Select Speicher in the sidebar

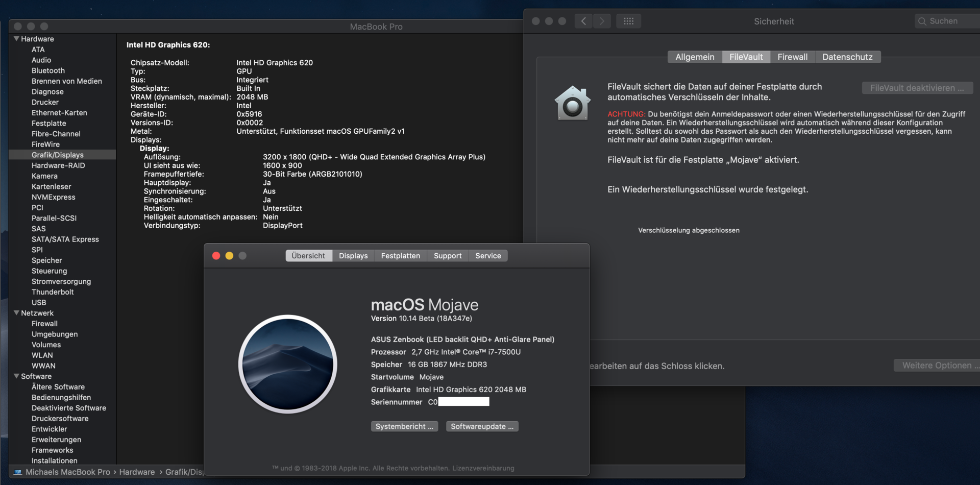tap(46, 260)
